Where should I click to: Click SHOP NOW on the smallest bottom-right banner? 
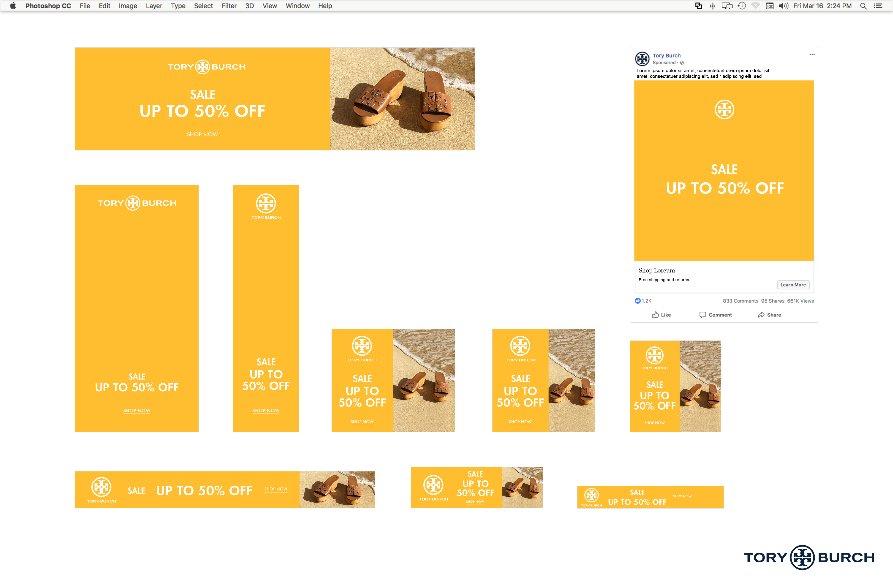pos(682,496)
